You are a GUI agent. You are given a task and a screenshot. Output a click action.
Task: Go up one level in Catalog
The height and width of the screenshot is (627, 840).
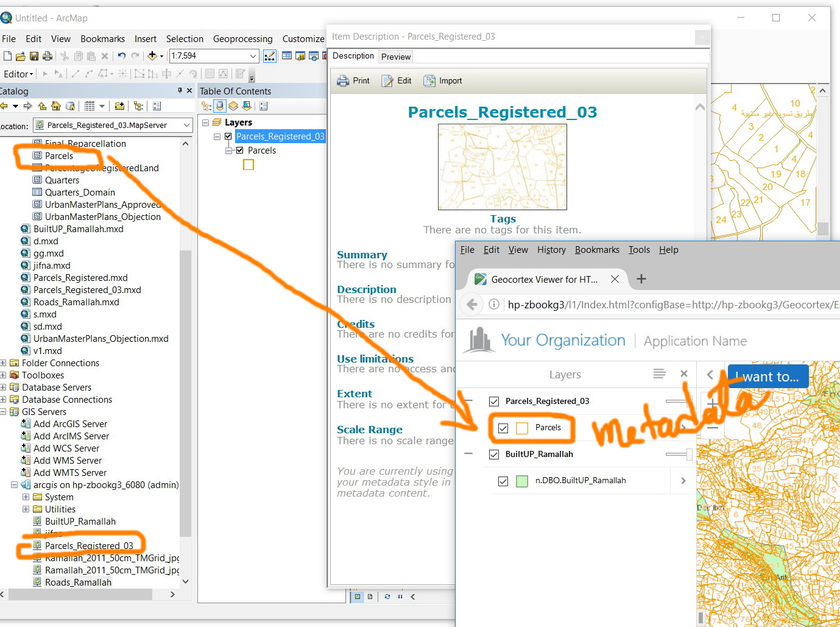pyautogui.click(x=42, y=106)
